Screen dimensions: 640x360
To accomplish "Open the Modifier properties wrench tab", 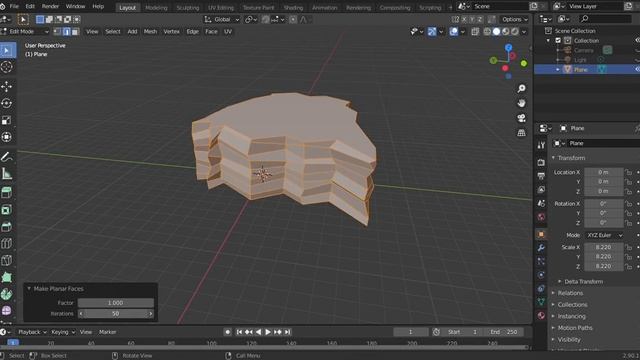I will click(541, 248).
